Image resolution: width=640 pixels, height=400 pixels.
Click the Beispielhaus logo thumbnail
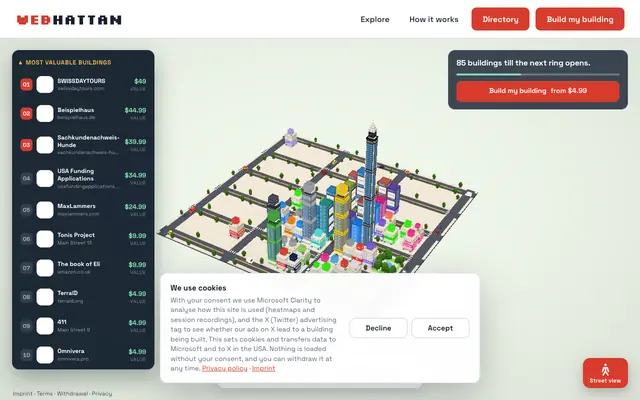[x=45, y=113]
